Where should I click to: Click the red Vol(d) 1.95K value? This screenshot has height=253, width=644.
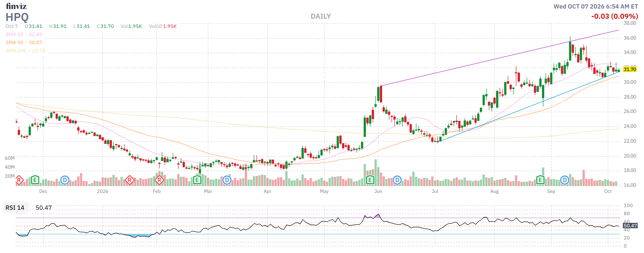click(x=163, y=26)
